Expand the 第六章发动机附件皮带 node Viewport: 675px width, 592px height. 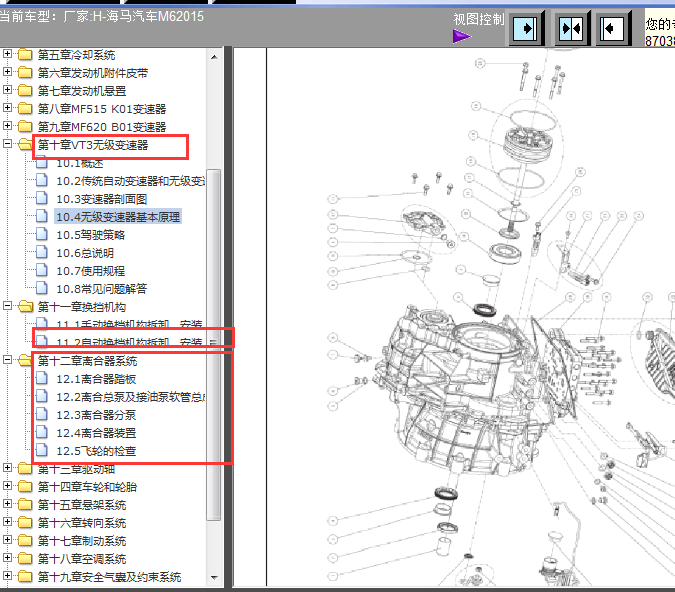[7, 72]
